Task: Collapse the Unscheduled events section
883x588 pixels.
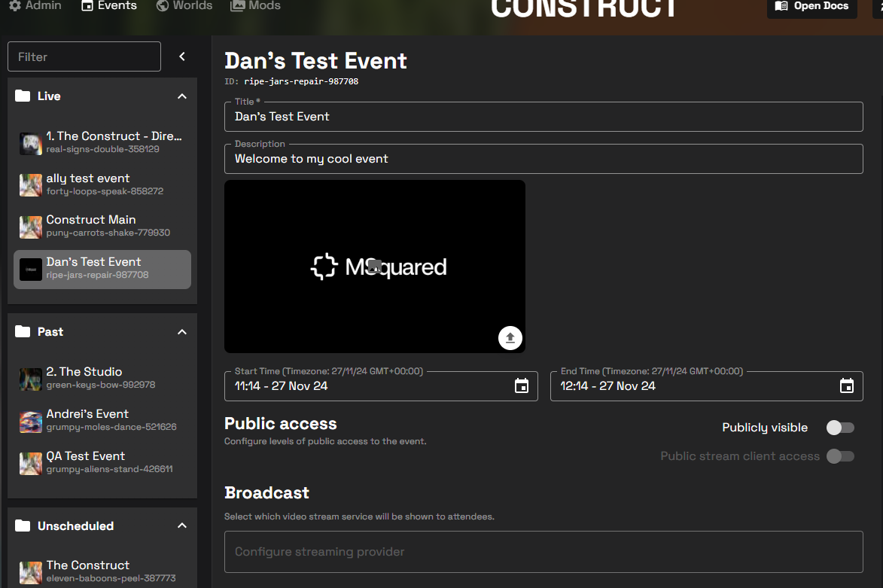Action: tap(181, 526)
